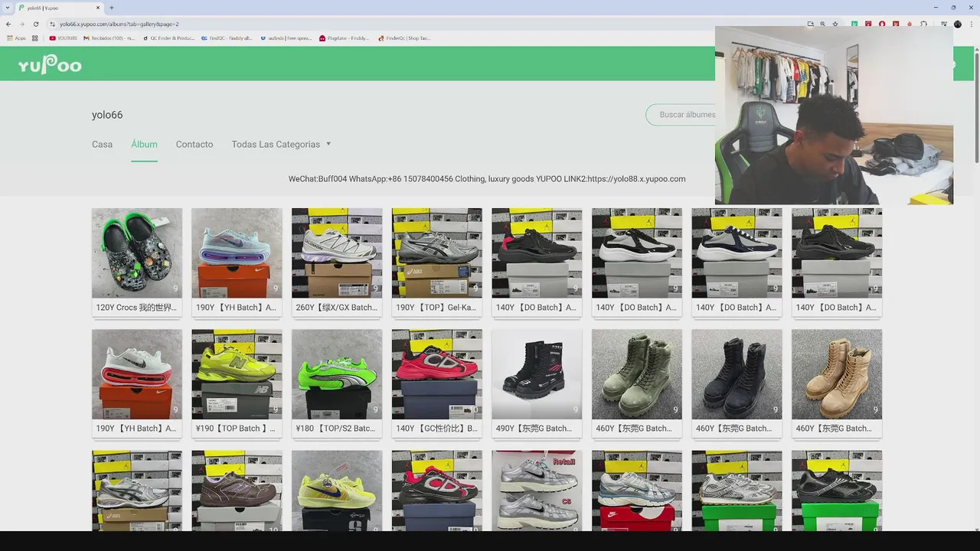Close the yolo66 | Yupoo tab

99,8
